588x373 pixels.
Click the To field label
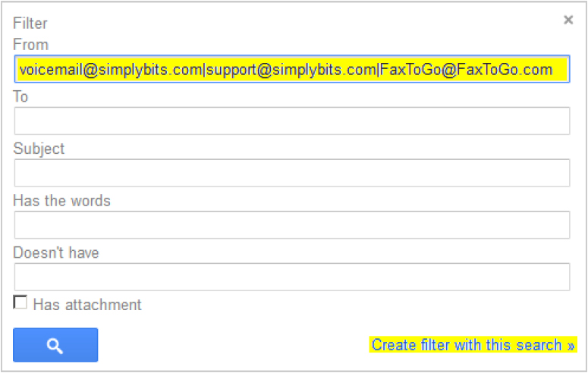(20, 97)
